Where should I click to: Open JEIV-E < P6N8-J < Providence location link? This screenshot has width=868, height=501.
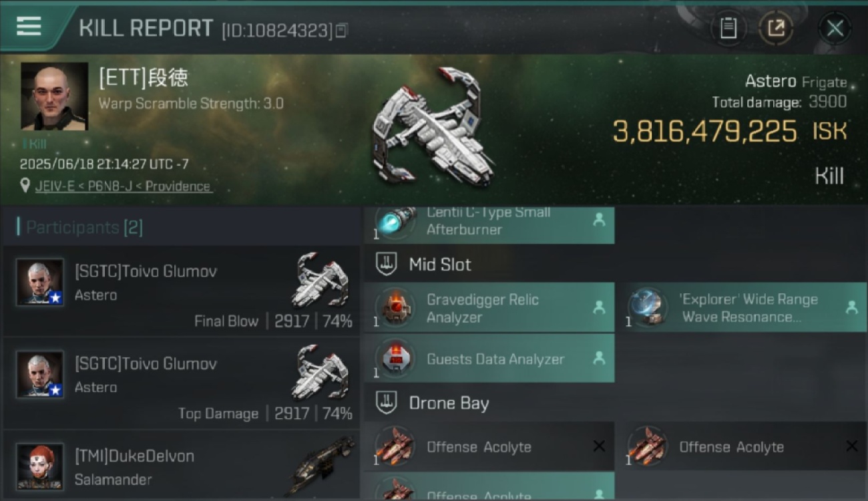[x=124, y=186]
